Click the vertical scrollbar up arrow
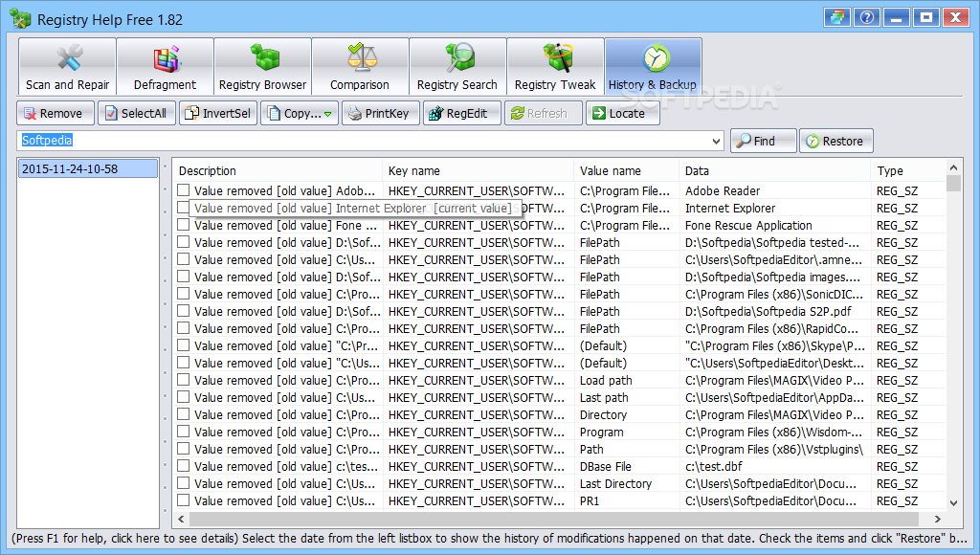Screen dimensions: 980x555 click(953, 167)
